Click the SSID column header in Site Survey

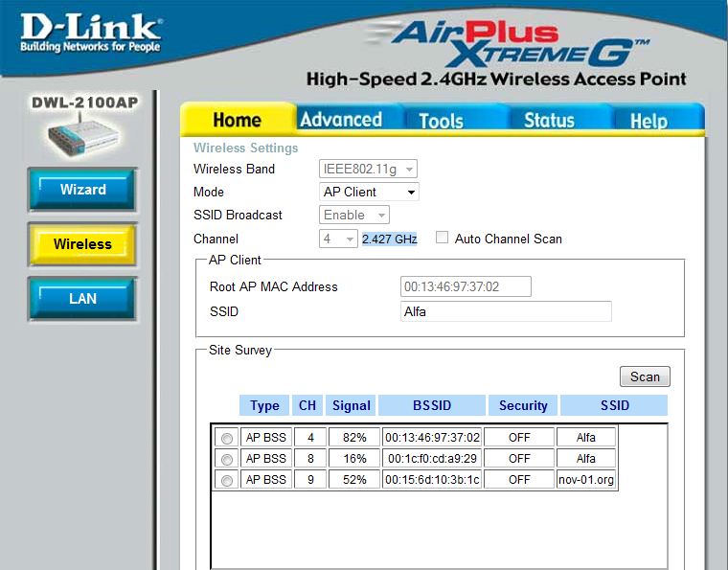tap(614, 405)
